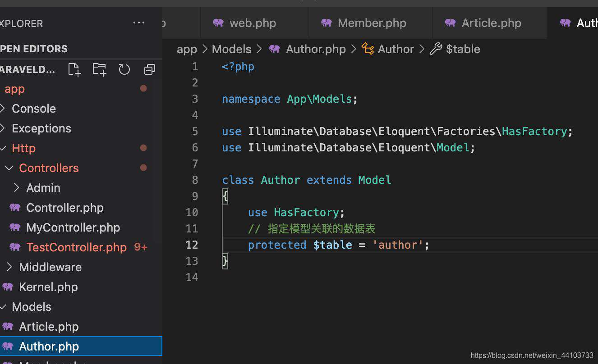Click PHP icon in Author.php breadcrumb
Image resolution: width=598 pixels, height=364 pixels.
coord(275,49)
